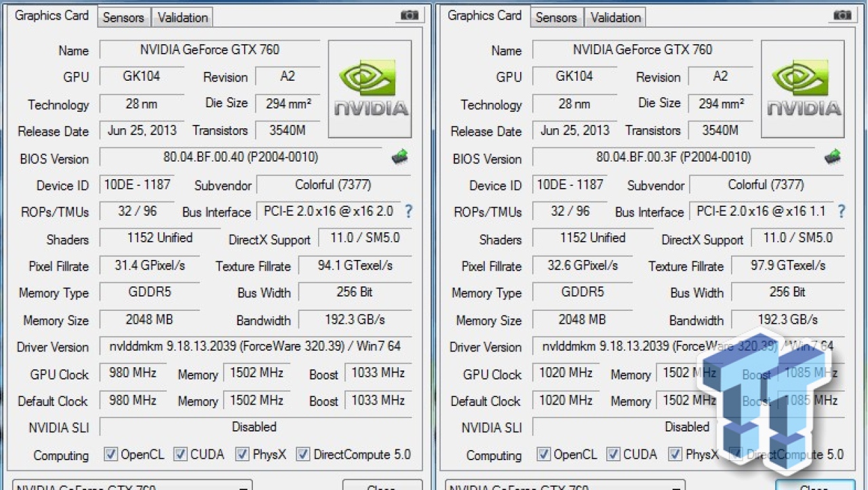Click the NVIDIA logo in right window
Image resolution: width=868 pixels, height=490 pixels.
click(x=802, y=89)
